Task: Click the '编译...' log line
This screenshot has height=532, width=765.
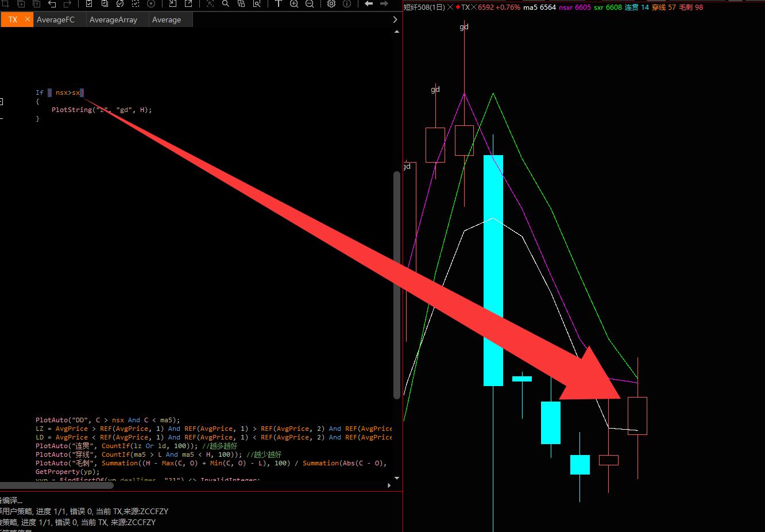Action: 11,500
